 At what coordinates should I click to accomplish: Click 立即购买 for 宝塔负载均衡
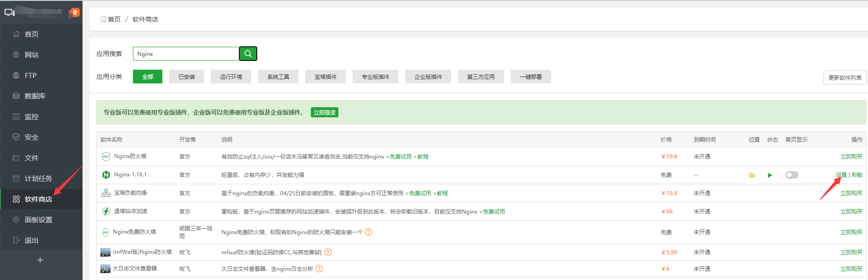[x=851, y=193]
